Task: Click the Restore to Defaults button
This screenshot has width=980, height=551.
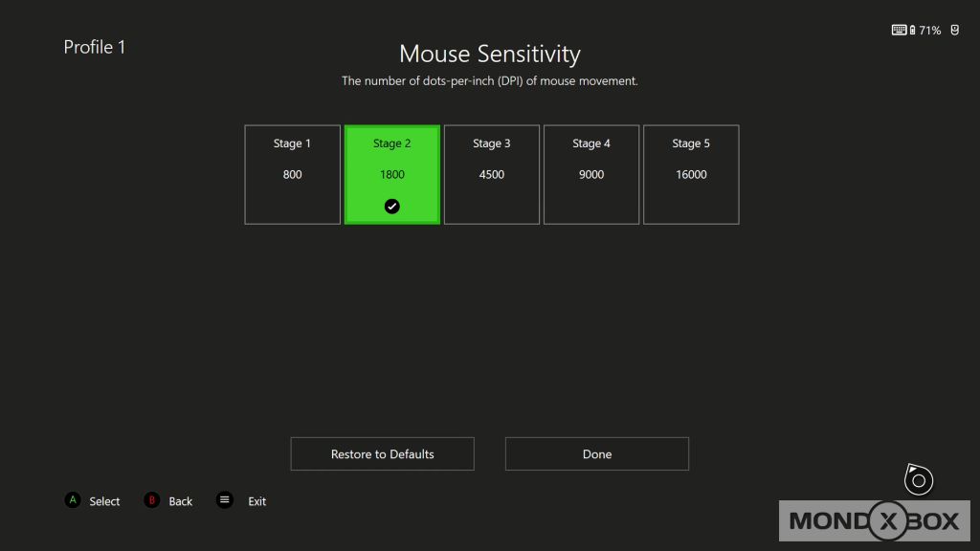Action: 383,454
